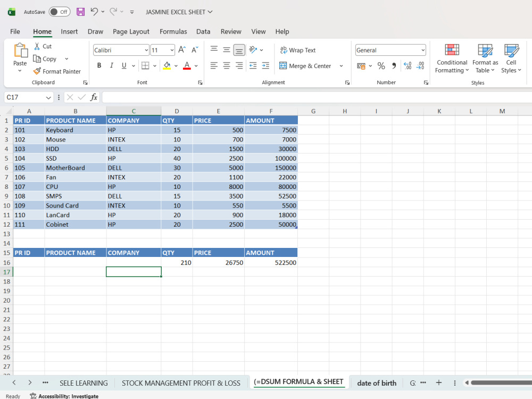Screen dimensions: 532x399
Task: Open the Alignment dialog launcher
Action: [347, 82]
